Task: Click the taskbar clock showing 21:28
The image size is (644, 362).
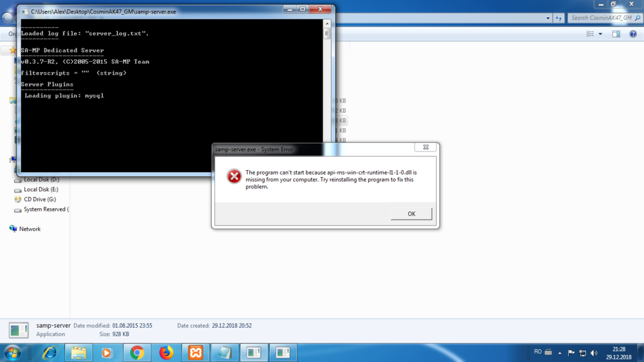Action: click(618, 353)
